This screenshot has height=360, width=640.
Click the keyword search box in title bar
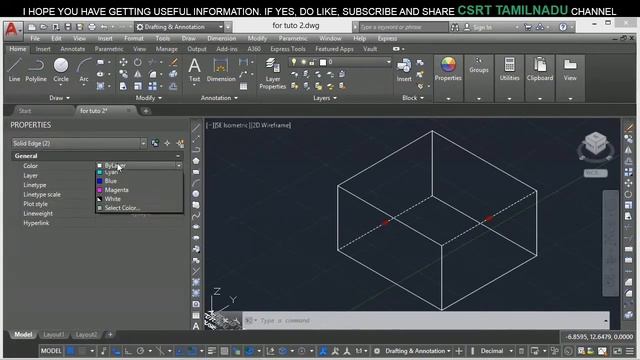[x=403, y=27]
